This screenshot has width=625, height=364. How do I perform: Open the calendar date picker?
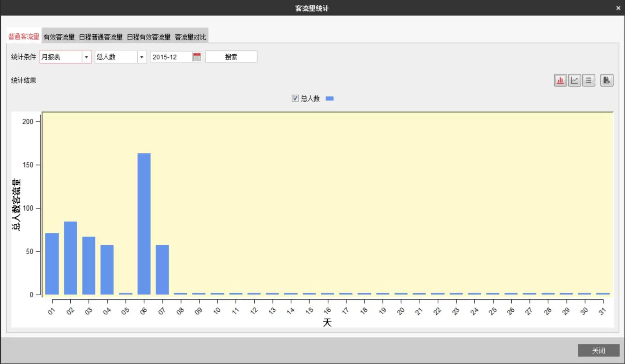(197, 57)
